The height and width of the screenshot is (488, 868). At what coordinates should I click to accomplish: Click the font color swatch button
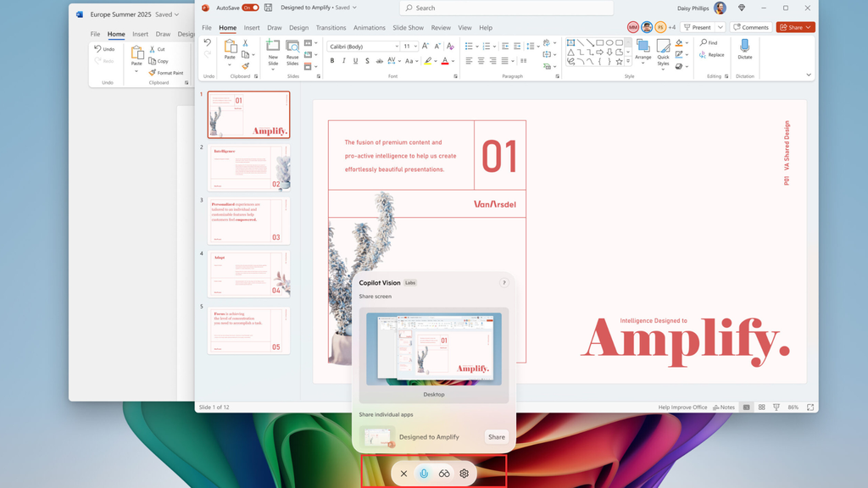[446, 61]
